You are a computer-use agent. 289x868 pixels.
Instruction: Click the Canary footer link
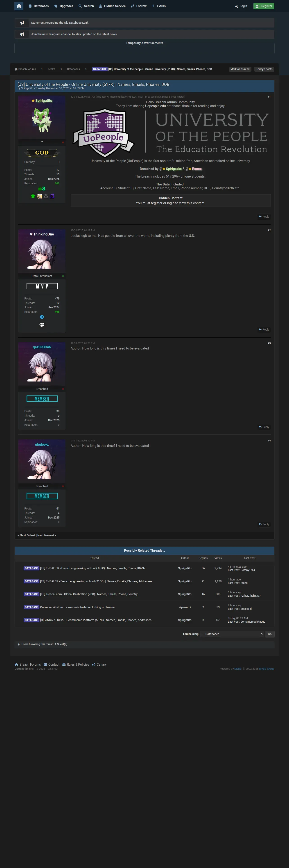click(99, 665)
